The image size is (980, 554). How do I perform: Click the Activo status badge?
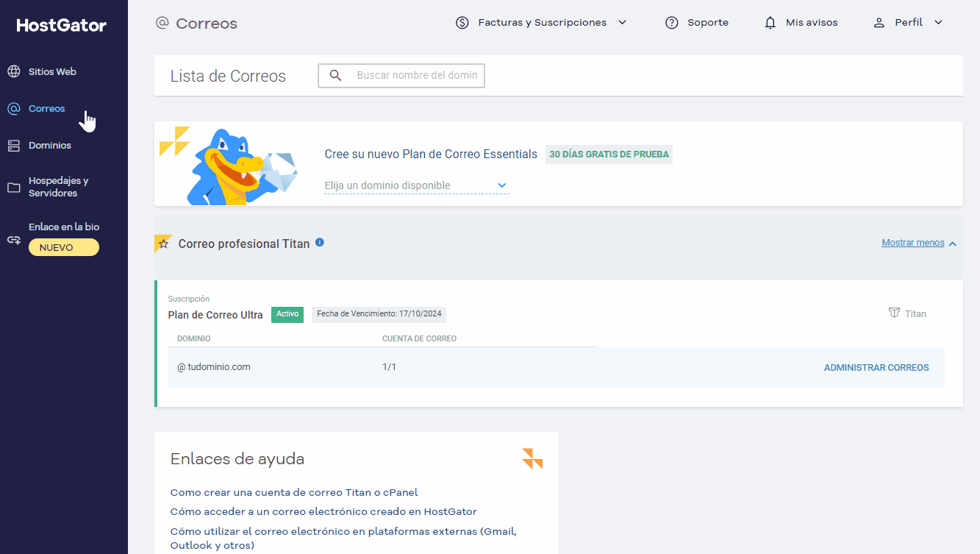pos(287,314)
